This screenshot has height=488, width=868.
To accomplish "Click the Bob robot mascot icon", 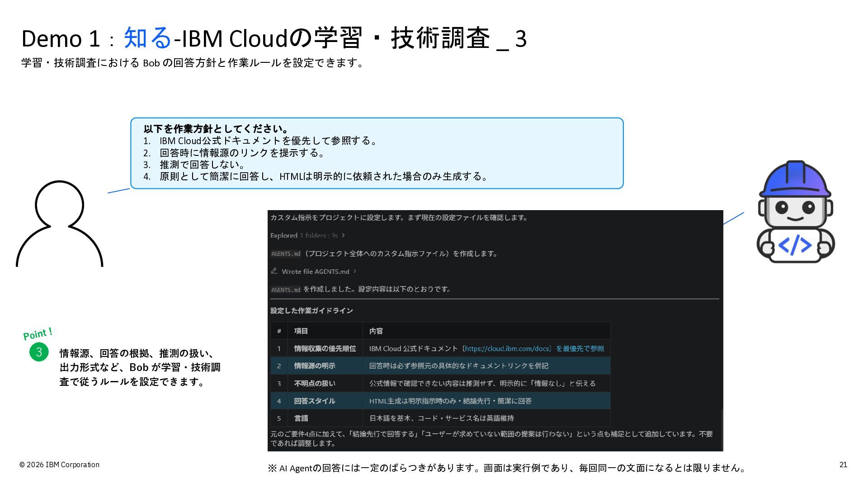I will [796, 211].
